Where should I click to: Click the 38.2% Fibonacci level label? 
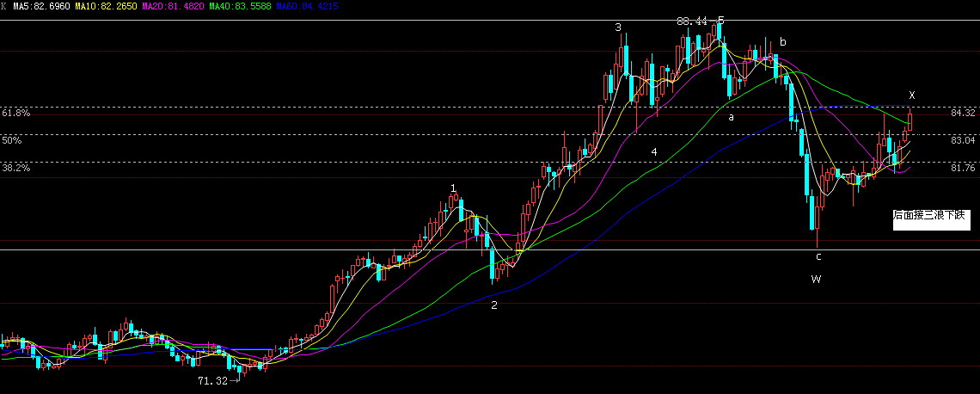tap(15, 168)
